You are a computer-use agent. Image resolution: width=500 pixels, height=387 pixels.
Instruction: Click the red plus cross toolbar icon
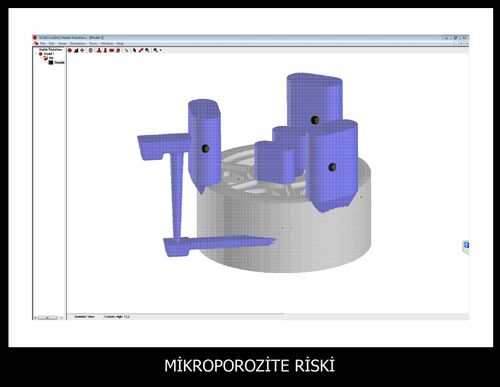click(x=82, y=50)
